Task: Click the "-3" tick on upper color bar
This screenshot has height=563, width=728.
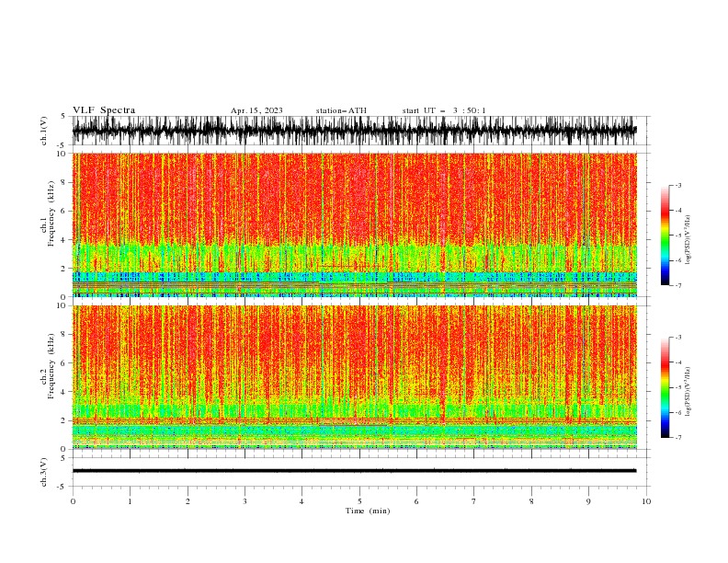Action: coord(678,185)
